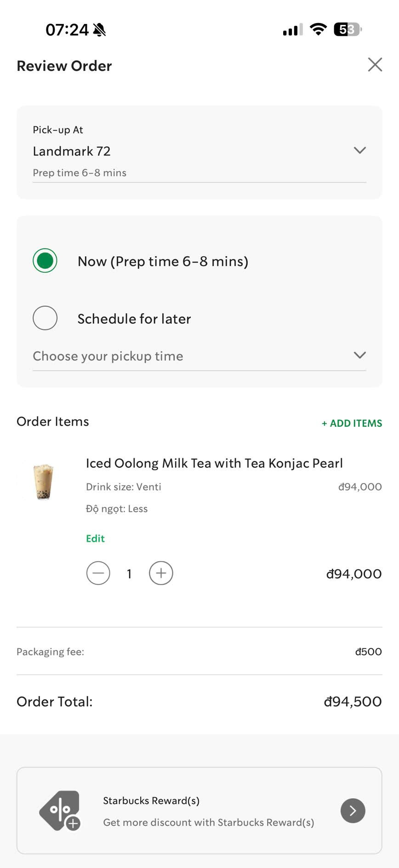This screenshot has width=399, height=868.
Task: Tap the + ADD ITEMS link
Action: point(352,423)
